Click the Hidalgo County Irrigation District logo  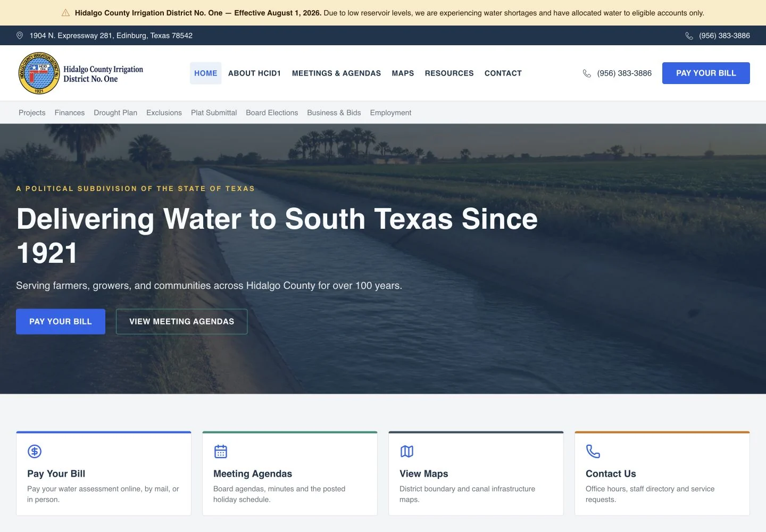[x=39, y=73]
